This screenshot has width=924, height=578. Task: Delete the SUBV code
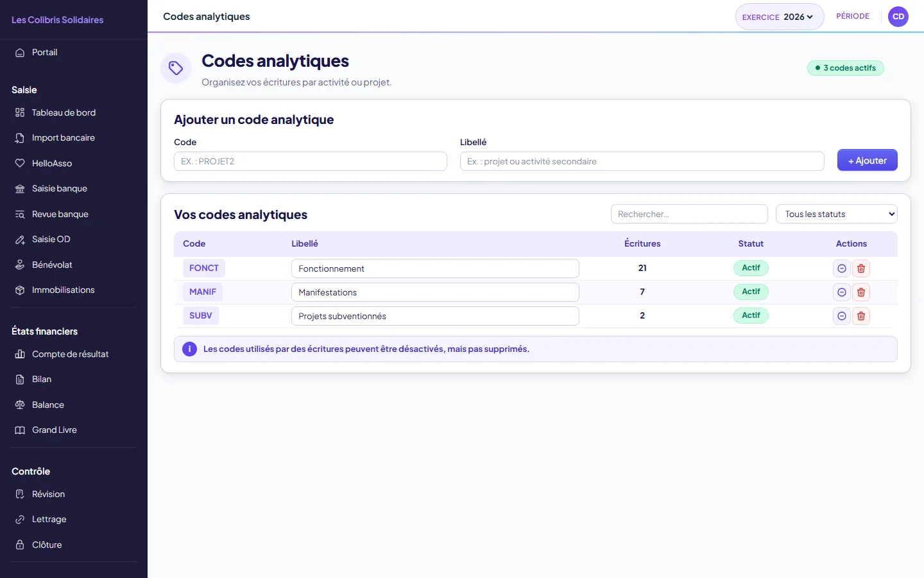coord(861,316)
